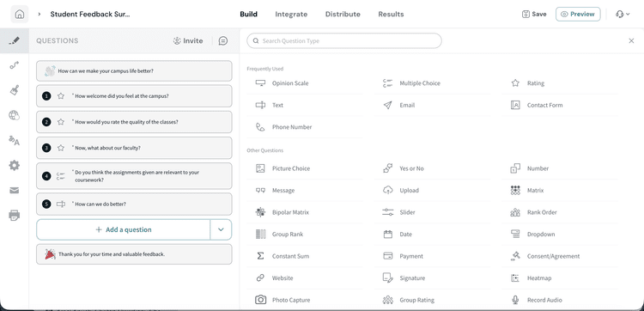This screenshot has width=644, height=311.
Task: Switch to the Integrate tab
Action: point(291,14)
